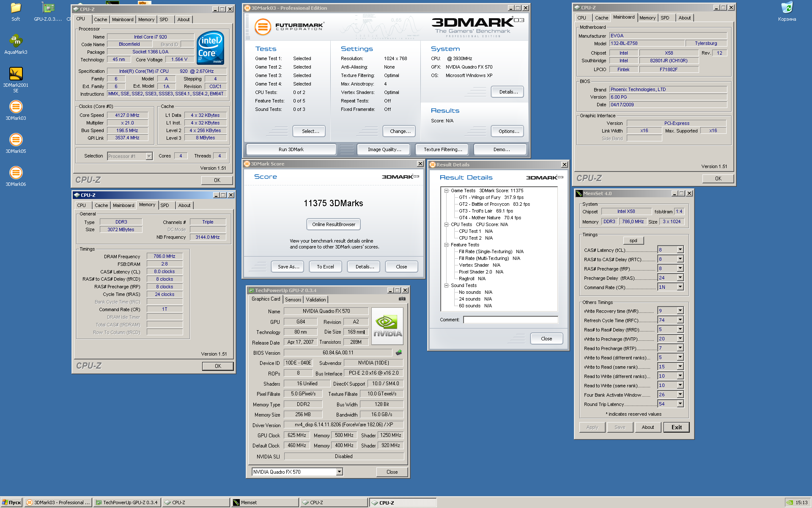Image resolution: width=812 pixels, height=508 pixels.
Task: Switch to Memset taskbar button
Action: [x=265, y=502]
